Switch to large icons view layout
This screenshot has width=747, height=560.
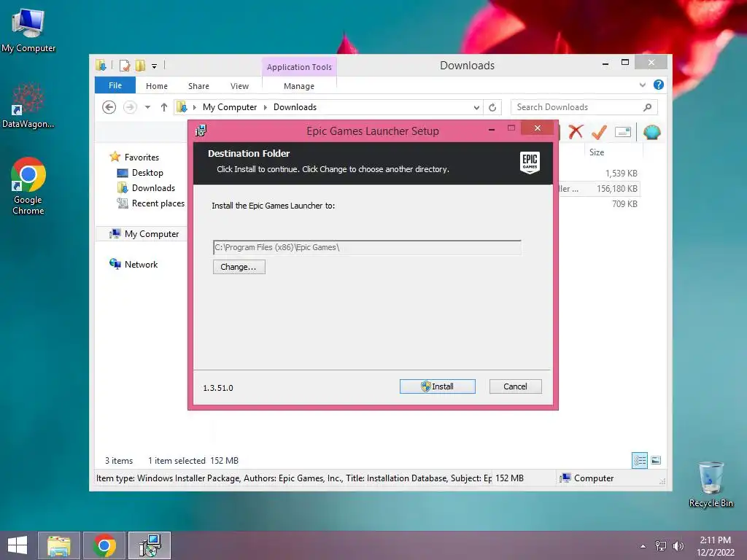[656, 460]
